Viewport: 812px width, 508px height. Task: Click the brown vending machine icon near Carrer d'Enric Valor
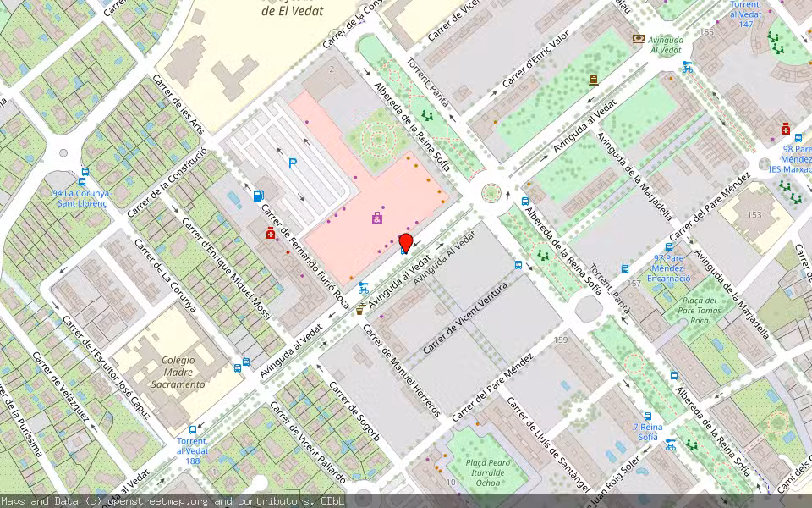point(593,79)
